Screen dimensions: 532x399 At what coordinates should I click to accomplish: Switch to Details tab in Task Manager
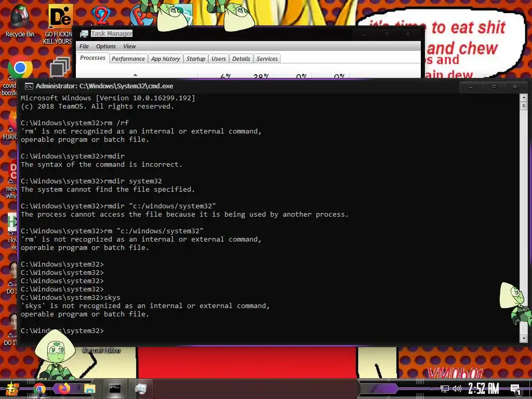click(x=241, y=59)
